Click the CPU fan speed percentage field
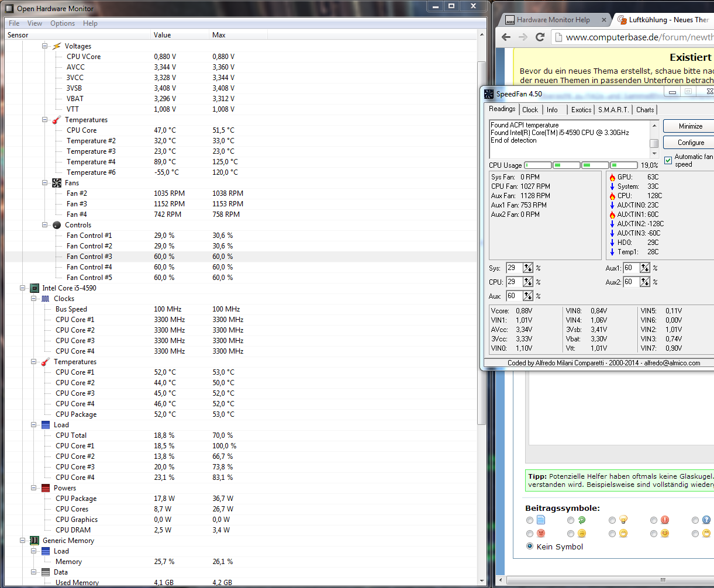 point(515,282)
